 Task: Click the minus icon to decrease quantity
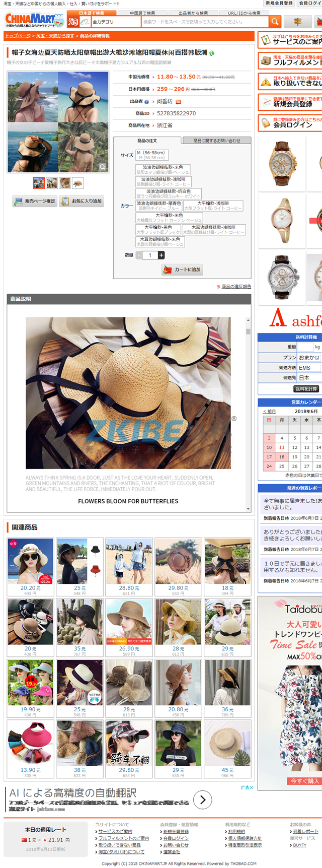139,255
